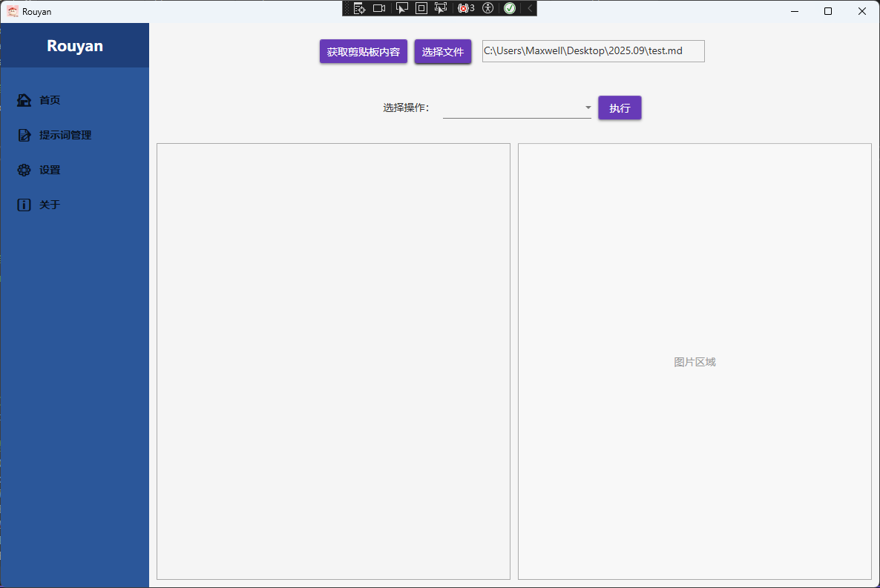The width and height of the screenshot is (880, 588).
Task: Toggle track focused element icon
Action: (x=441, y=8)
